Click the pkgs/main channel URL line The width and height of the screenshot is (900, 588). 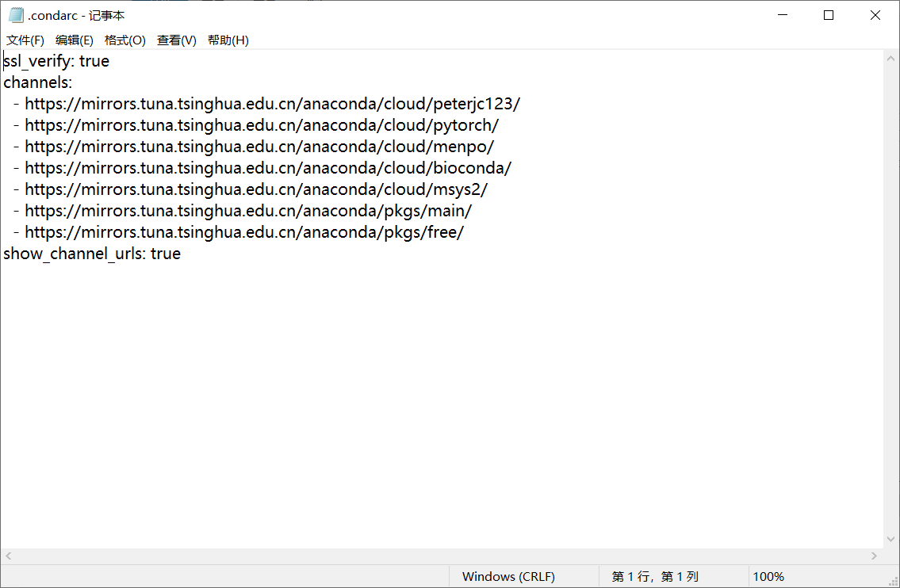242,211
